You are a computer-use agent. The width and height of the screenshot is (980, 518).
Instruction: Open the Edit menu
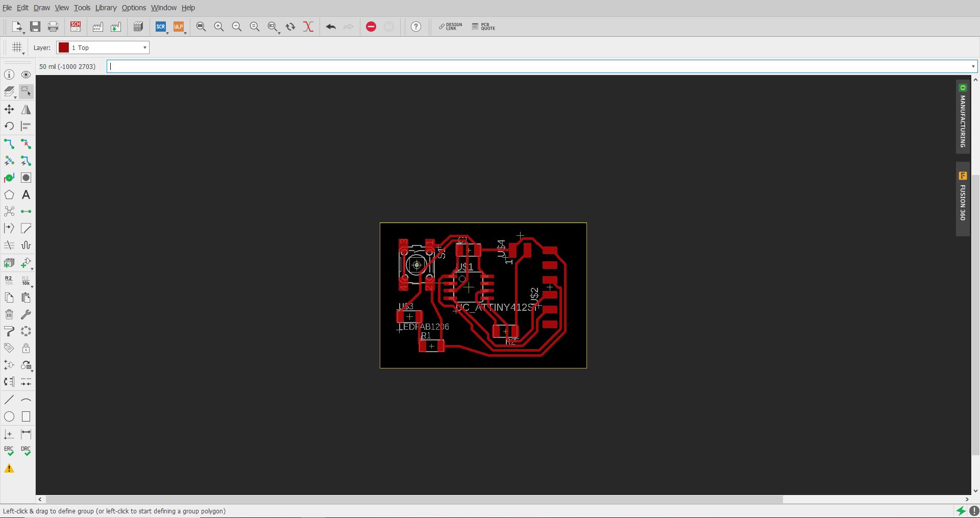[22, 8]
